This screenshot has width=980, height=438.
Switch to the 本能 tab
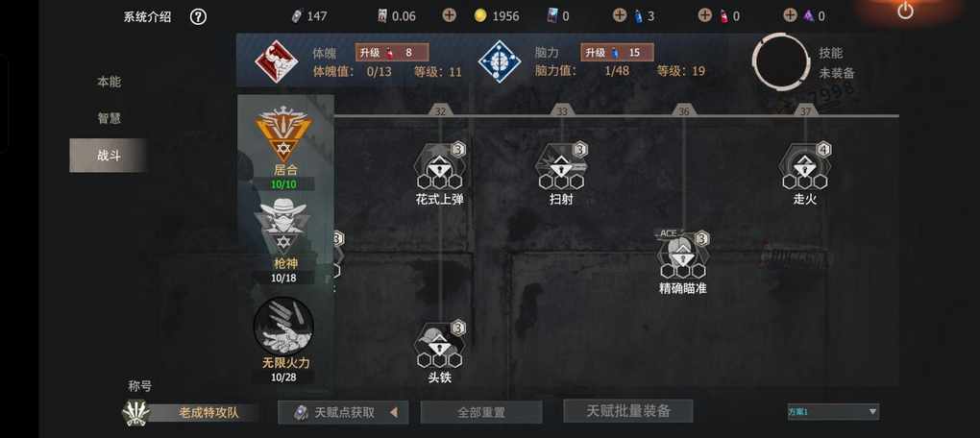tap(109, 82)
